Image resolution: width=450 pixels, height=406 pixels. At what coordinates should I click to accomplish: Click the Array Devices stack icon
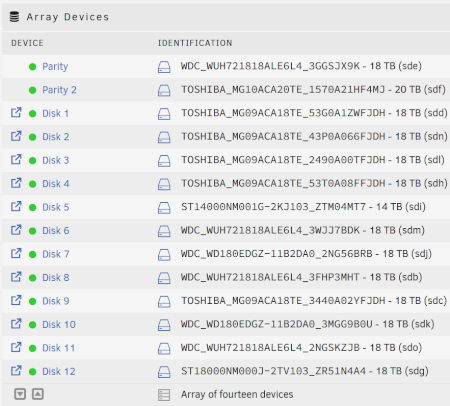tap(14, 17)
